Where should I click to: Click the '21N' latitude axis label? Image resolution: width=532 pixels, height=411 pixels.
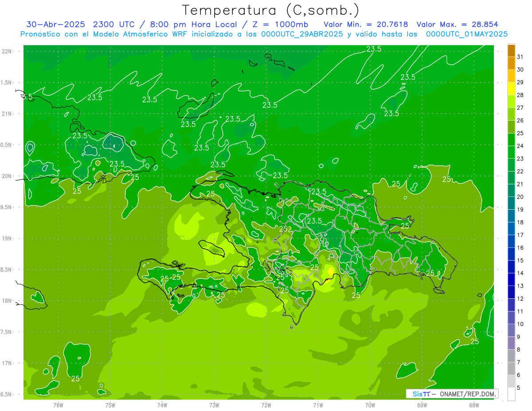point(7,114)
